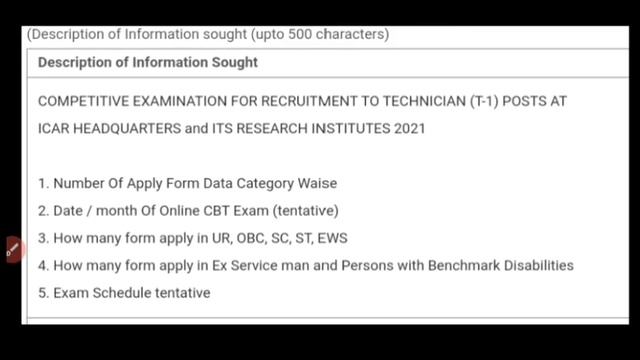Image resolution: width=640 pixels, height=360 pixels.
Task: Select item 4 about Ex Service man
Action: click(x=306, y=266)
